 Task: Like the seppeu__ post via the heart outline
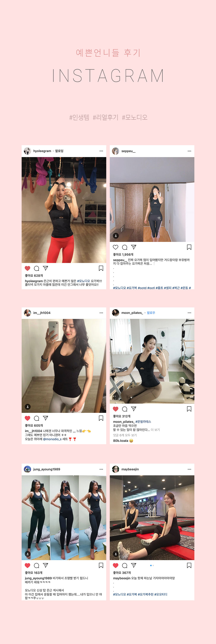116,247
